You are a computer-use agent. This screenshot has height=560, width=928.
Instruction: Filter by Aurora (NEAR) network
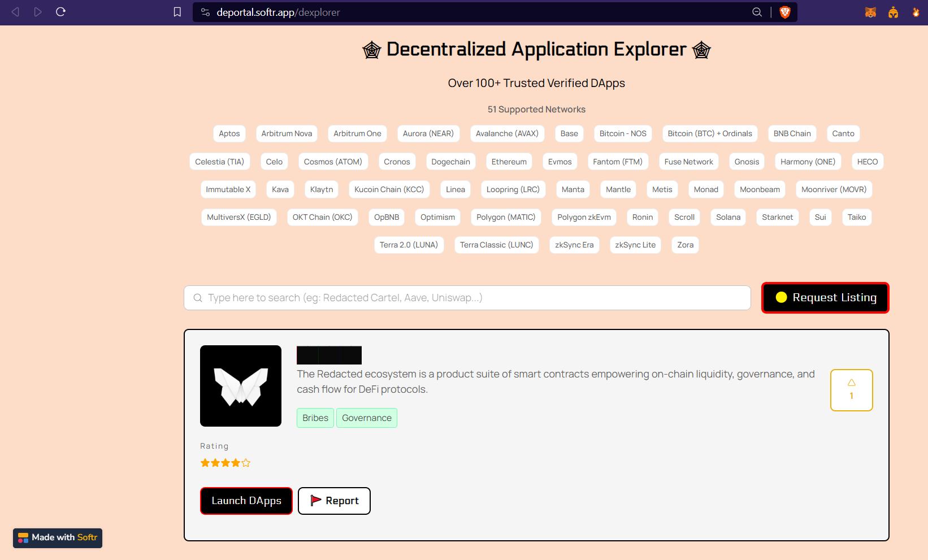click(x=428, y=133)
